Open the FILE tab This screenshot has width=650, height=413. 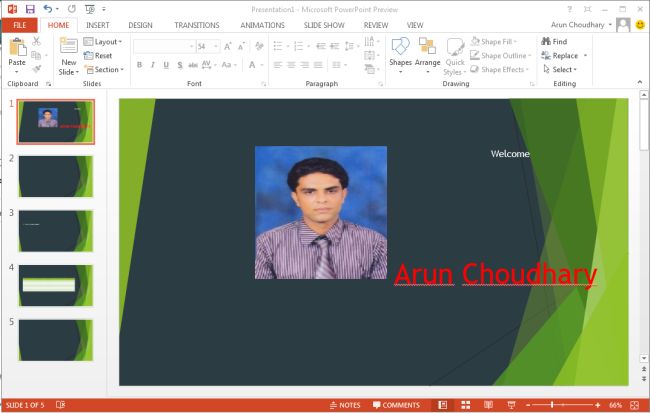coord(19,25)
